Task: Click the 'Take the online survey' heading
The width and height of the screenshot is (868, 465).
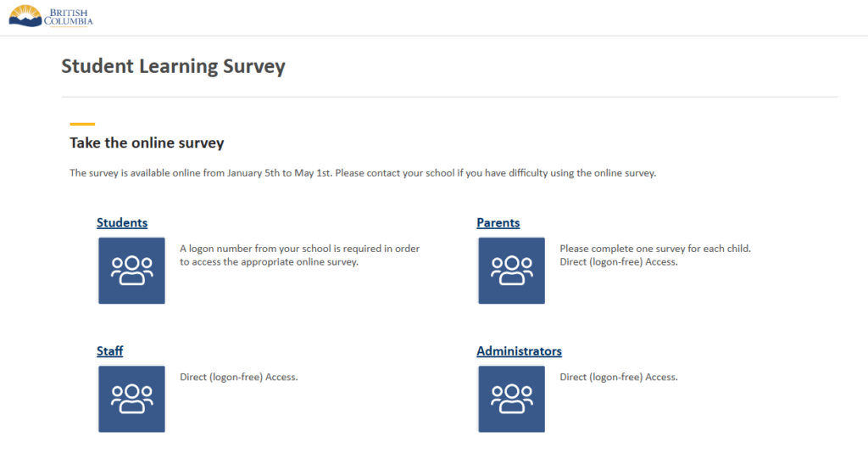Action: coord(147,143)
